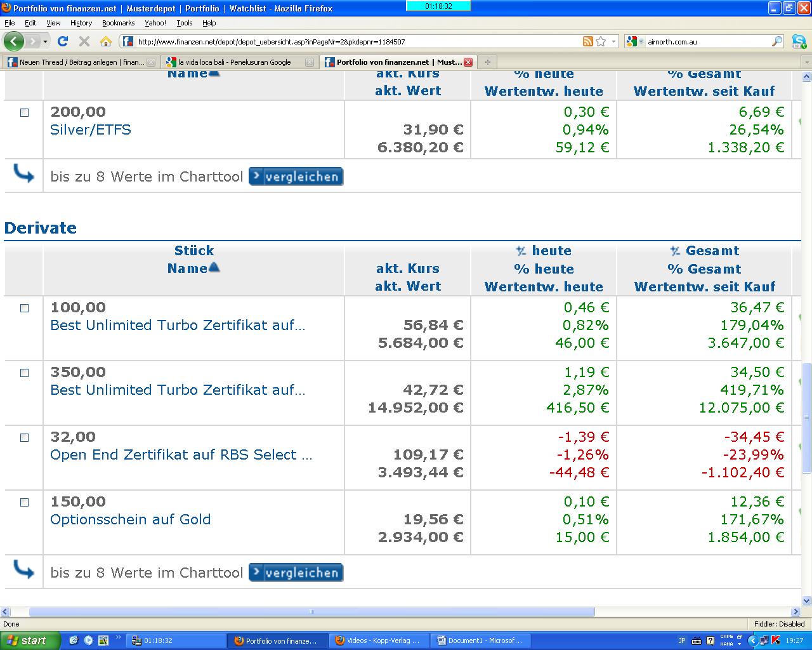Click the search box containing airnorth.com.au
This screenshot has height=650, width=812.
(x=707, y=42)
